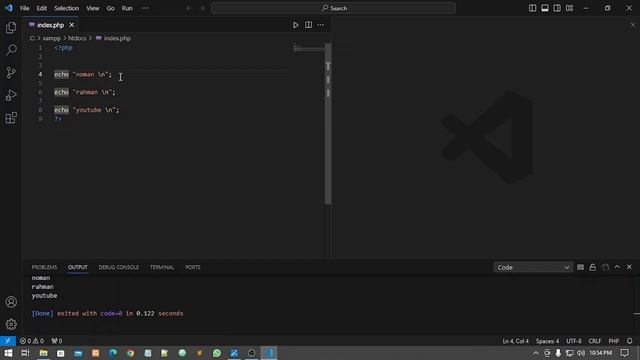
Task: Click line 4 echo "noman" code
Action: [83, 74]
